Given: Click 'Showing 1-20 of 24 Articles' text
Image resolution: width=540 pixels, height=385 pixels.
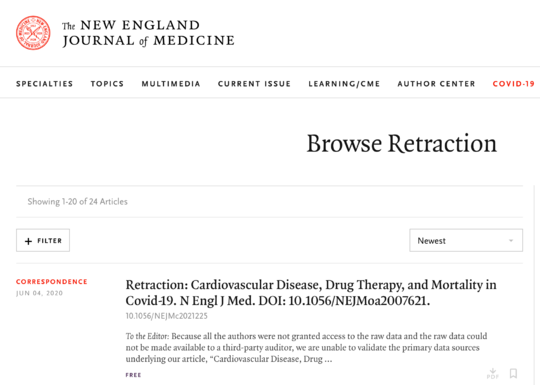Looking at the screenshot, I should pos(77,201).
